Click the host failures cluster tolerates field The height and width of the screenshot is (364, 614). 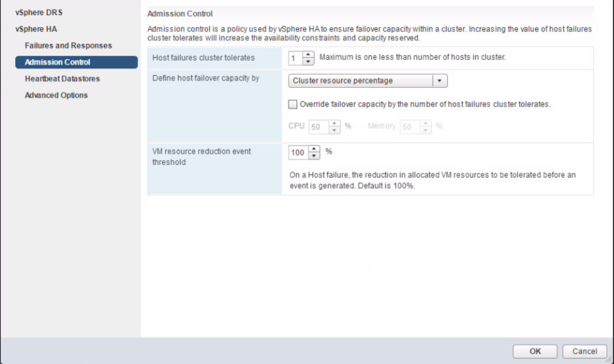[x=296, y=58]
